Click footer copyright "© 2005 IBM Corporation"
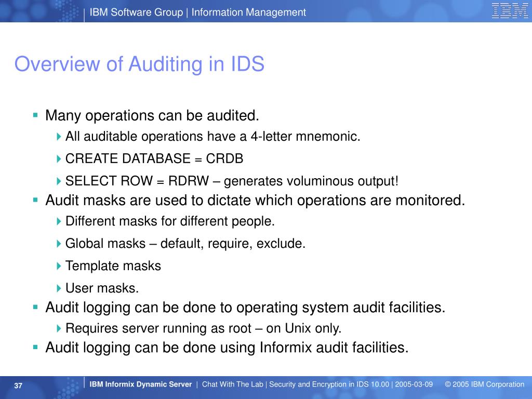Image resolution: width=532 pixels, height=399 pixels. [485, 384]
